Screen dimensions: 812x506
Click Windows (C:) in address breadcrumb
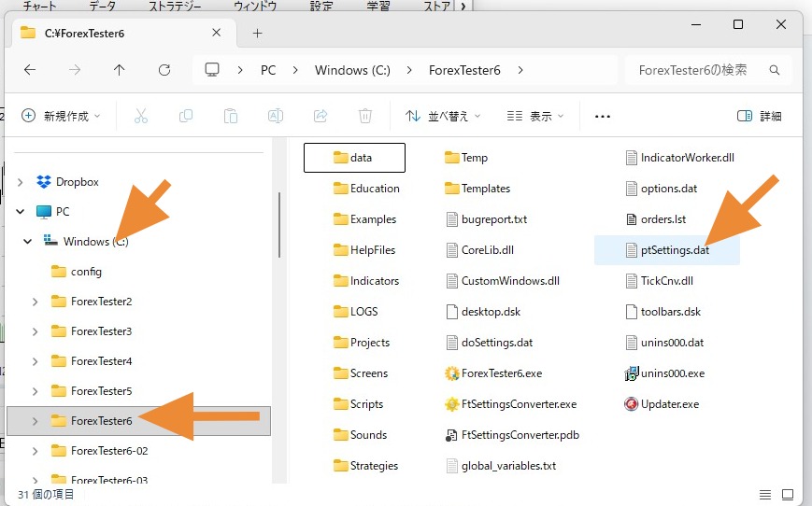pos(352,70)
